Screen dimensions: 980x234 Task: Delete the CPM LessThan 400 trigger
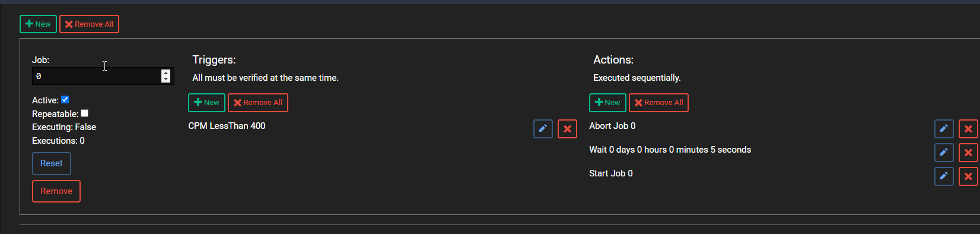click(567, 128)
